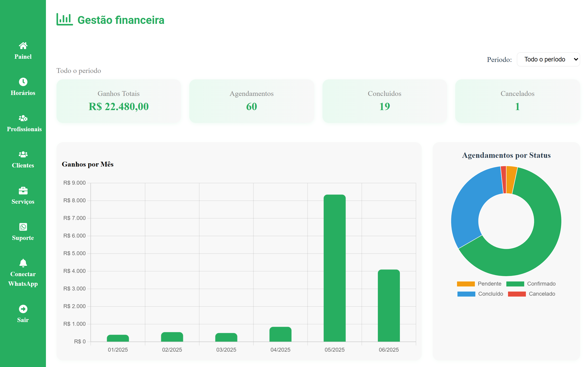The width and height of the screenshot is (588, 367).
Task: Click the 05/2025 earnings bar
Action: pos(334,268)
